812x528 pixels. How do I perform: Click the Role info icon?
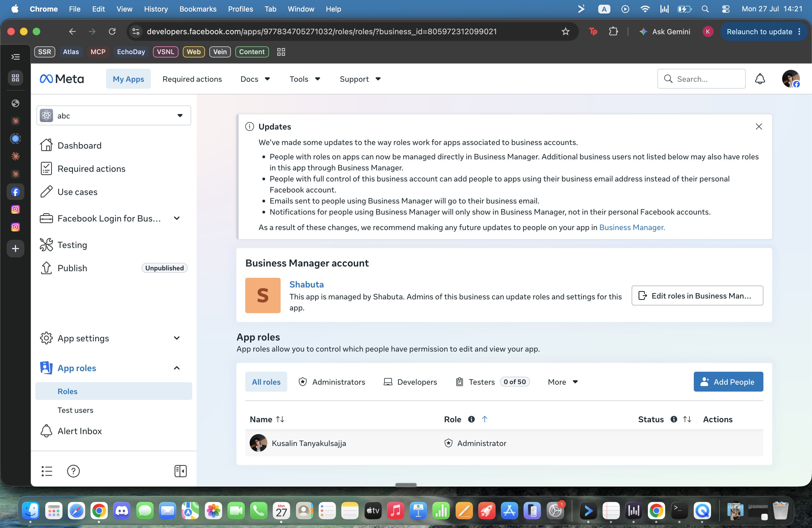[471, 419]
